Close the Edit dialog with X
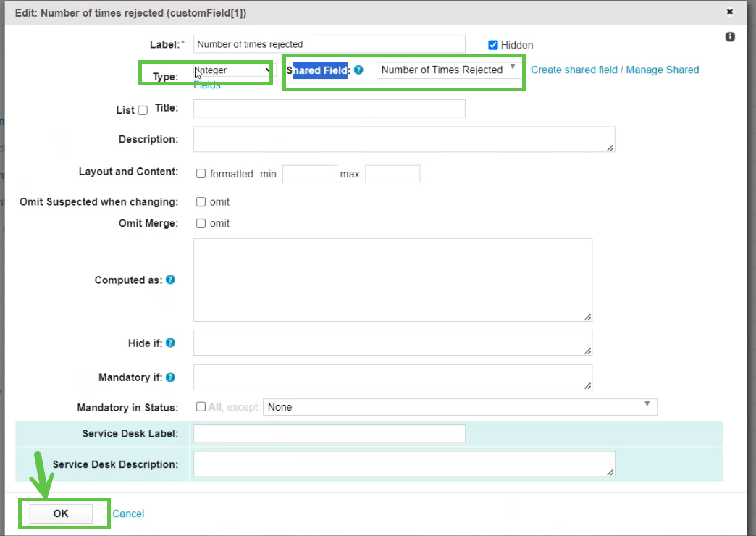756x536 pixels. tap(730, 12)
